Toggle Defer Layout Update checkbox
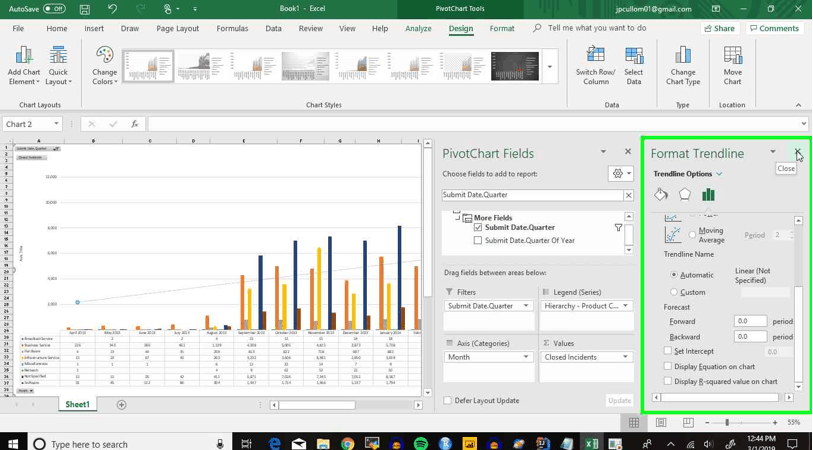The width and height of the screenshot is (813, 450). pos(447,400)
